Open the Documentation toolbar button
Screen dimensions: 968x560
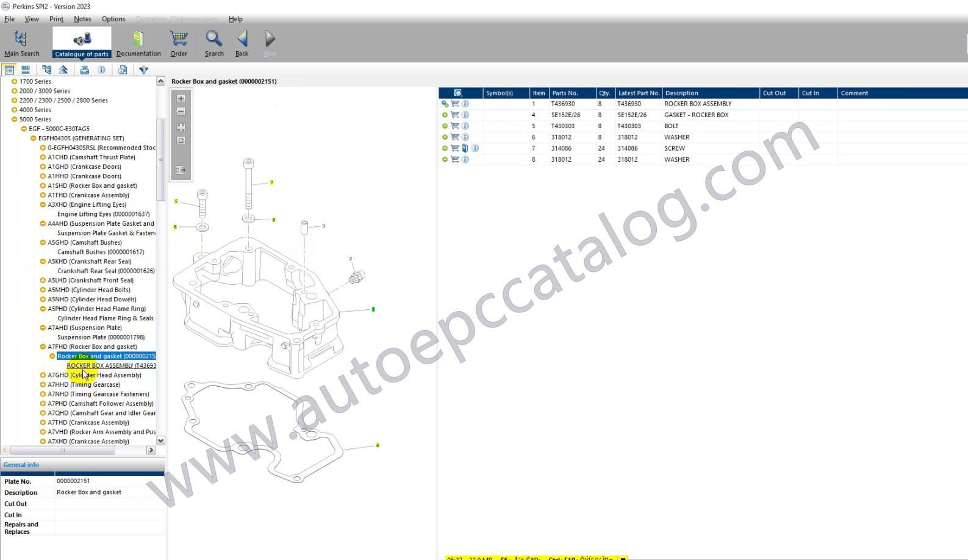[x=138, y=43]
